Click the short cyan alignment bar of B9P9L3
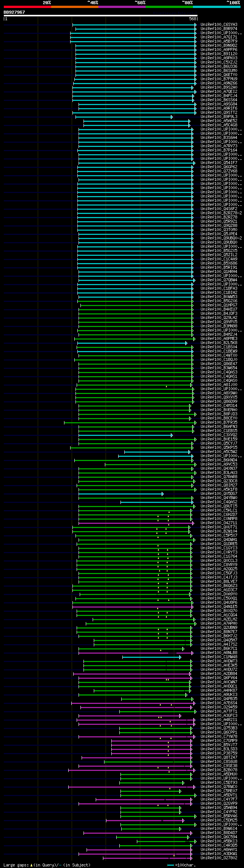 (124, 117)
